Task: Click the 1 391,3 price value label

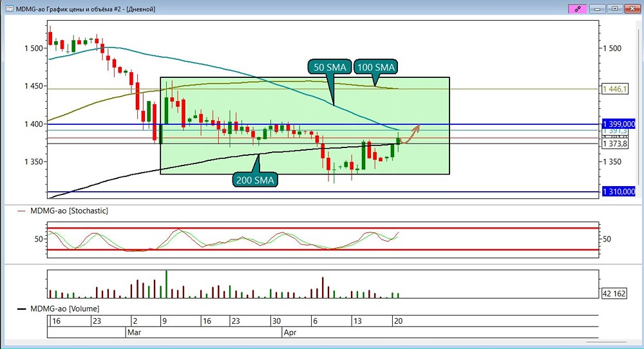Action: coord(615,131)
